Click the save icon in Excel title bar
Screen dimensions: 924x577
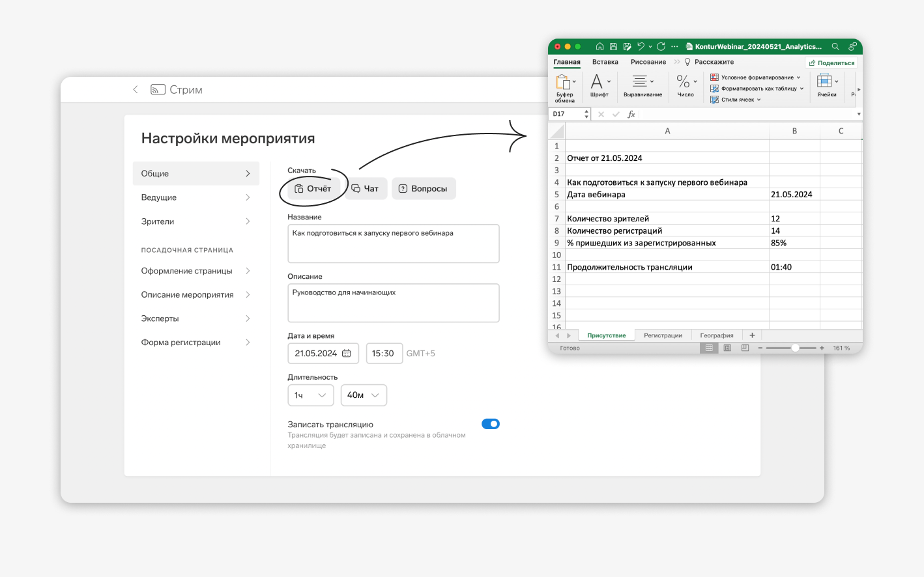613,47
